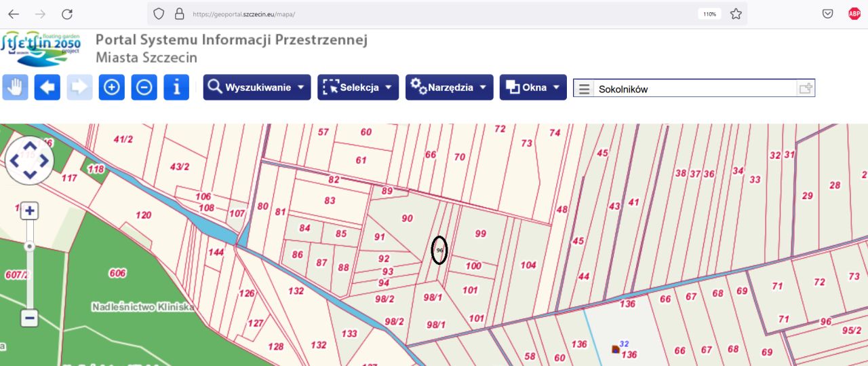The image size is (868, 366).
Task: Click browser back arrow
Action: (14, 14)
